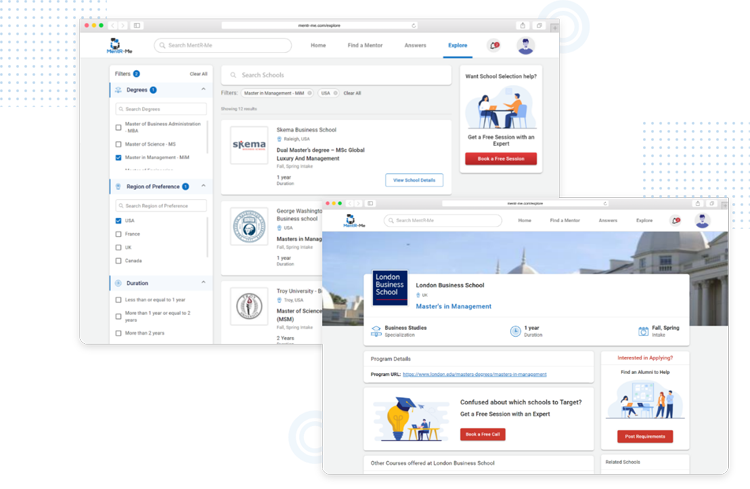Open Home tab in front London window
The height and width of the screenshot is (489, 750).
coord(525,221)
